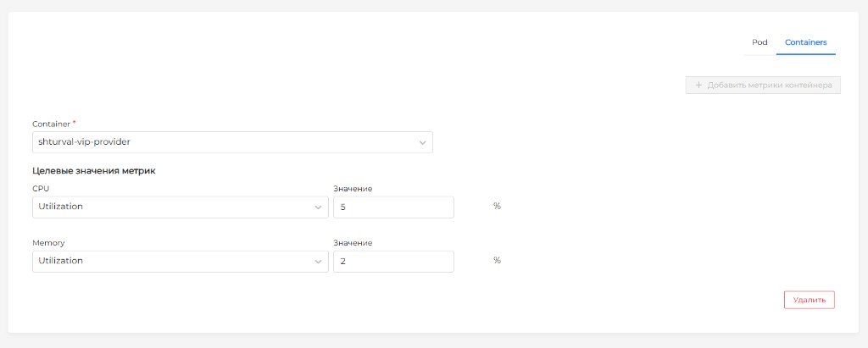Select the Containers tab
Screen dimensions: 868x348
(x=805, y=42)
